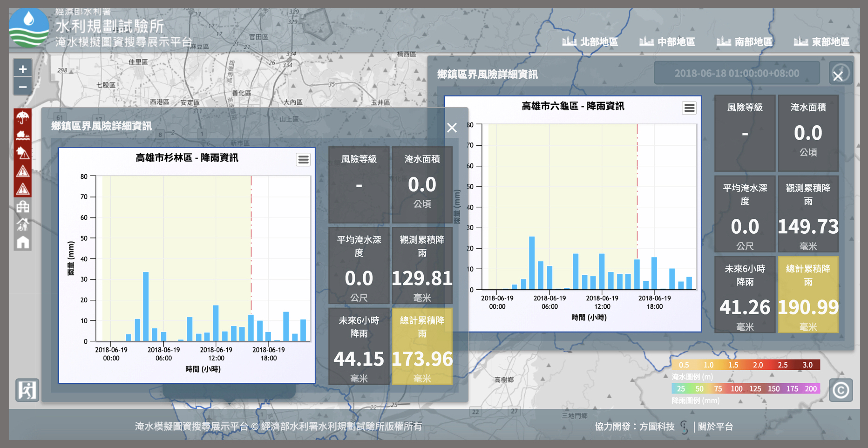This screenshot has height=448, width=868.
Task: Open the 杉林區 rainfall chart hamburger menu
Action: (x=303, y=160)
